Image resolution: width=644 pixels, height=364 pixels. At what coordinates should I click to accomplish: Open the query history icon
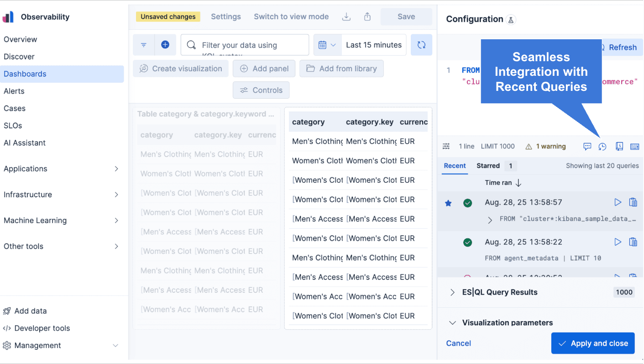pyautogui.click(x=602, y=146)
